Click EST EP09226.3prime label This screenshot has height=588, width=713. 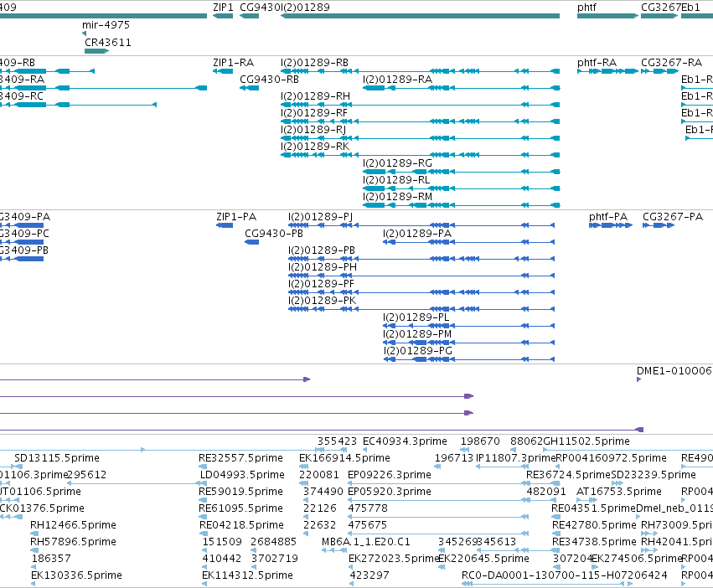coord(390,475)
